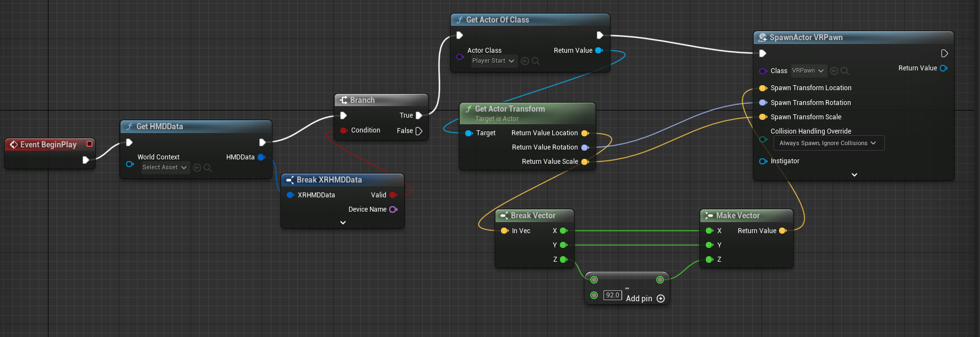Click Make Vector Y input pin
This screenshot has height=337, width=980.
(709, 245)
